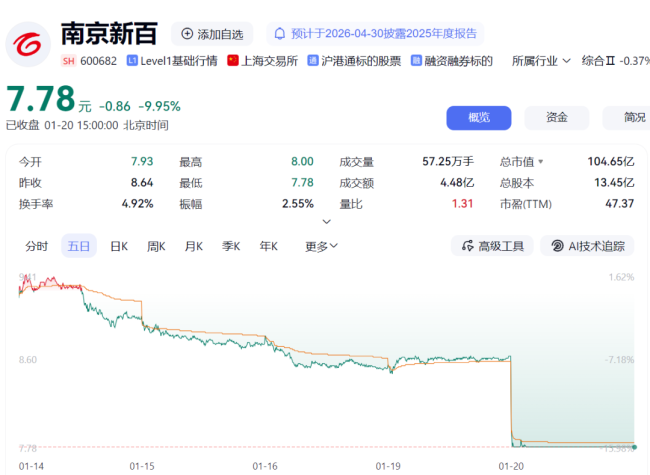
Task: Click the 总市值 value 104.65亿
Action: point(611,161)
